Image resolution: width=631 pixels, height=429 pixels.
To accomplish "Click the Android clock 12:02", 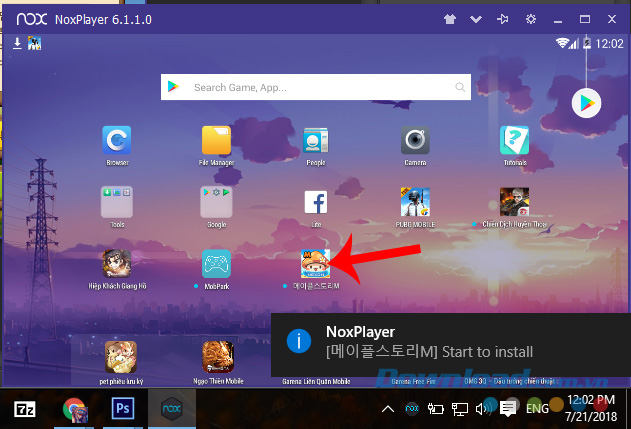I will (609, 43).
